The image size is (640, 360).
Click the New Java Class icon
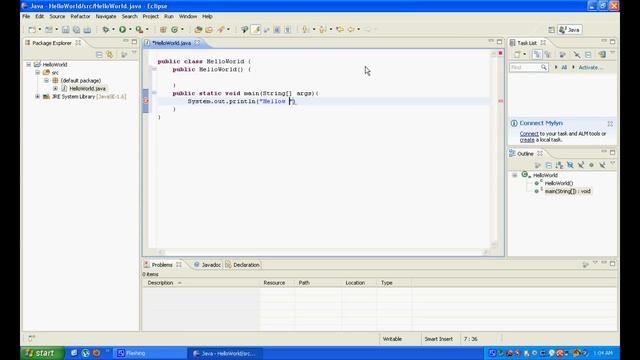coord(175,29)
